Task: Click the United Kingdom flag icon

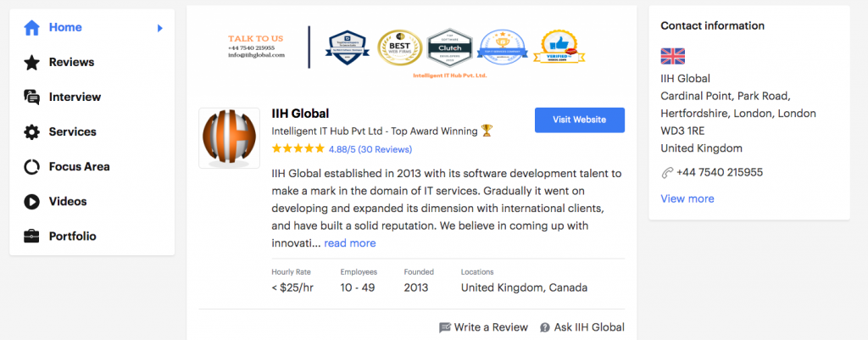Action: pyautogui.click(x=672, y=56)
